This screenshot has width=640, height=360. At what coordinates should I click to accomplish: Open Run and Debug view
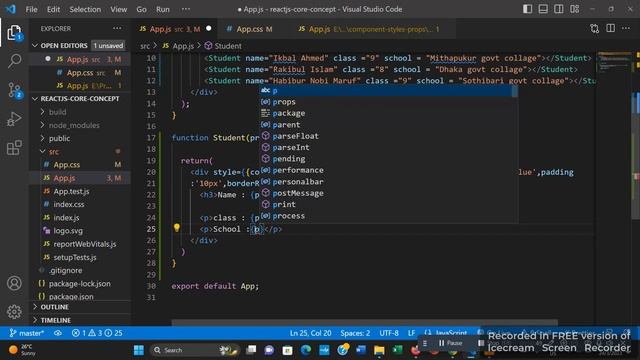(x=14, y=119)
